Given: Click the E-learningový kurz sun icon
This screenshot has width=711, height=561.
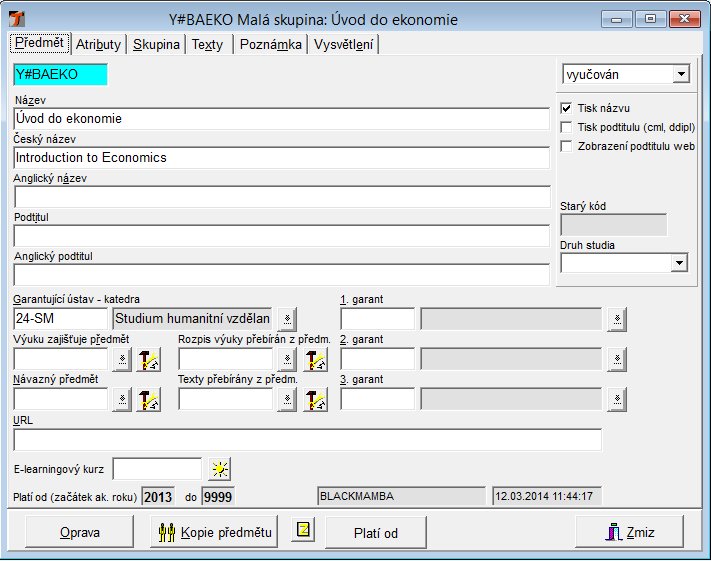Looking at the screenshot, I should point(219,468).
